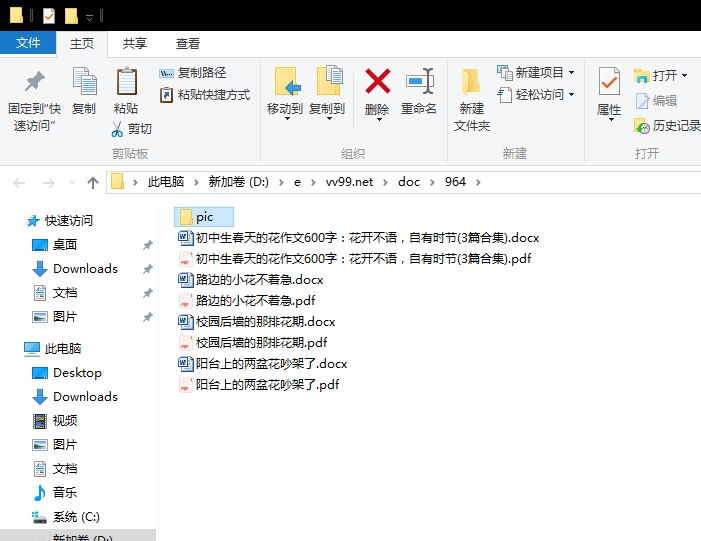
Task: Expand the 打开 dropdown arrow
Action: point(684,76)
